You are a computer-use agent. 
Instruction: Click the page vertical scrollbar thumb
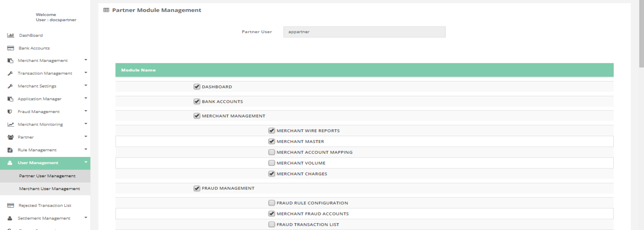pyautogui.click(x=641, y=34)
